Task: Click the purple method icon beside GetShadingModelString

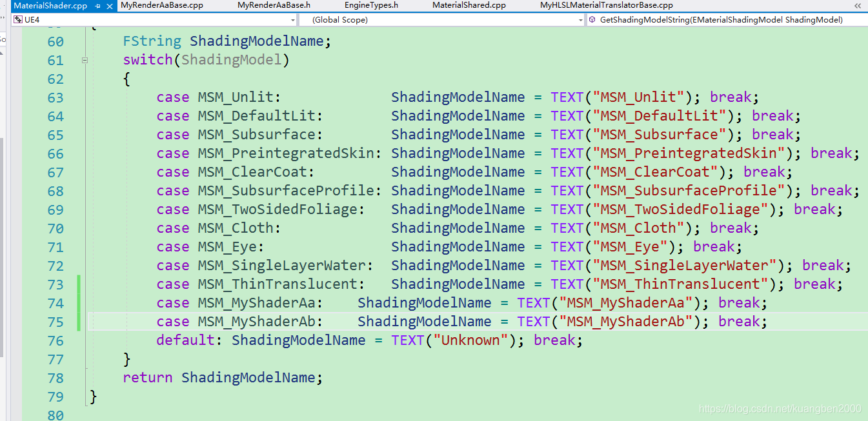Action: [592, 20]
